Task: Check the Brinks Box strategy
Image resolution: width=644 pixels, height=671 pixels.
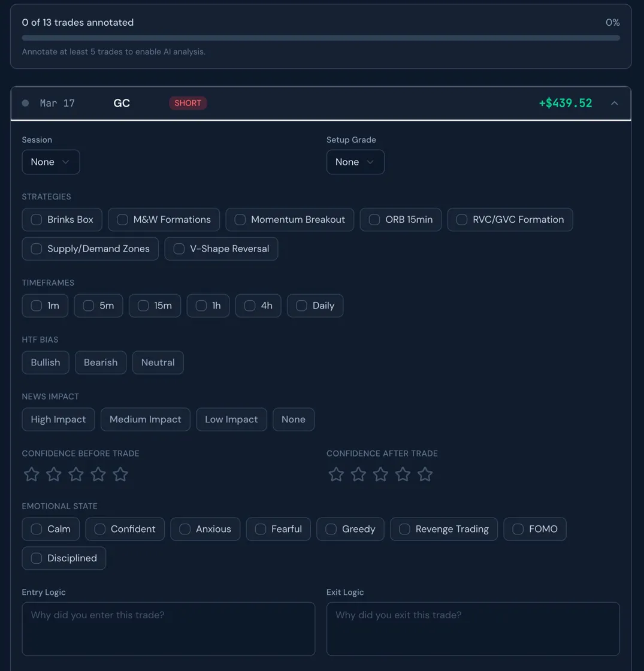Action: [62, 219]
